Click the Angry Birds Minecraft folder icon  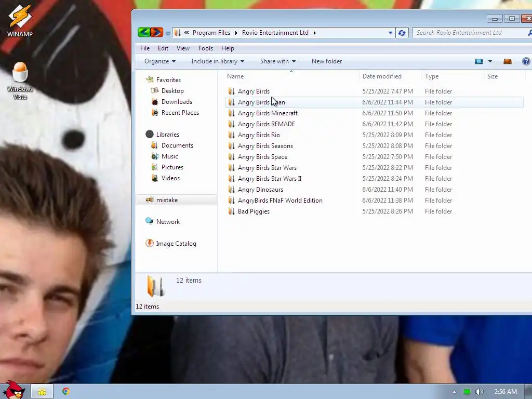231,113
